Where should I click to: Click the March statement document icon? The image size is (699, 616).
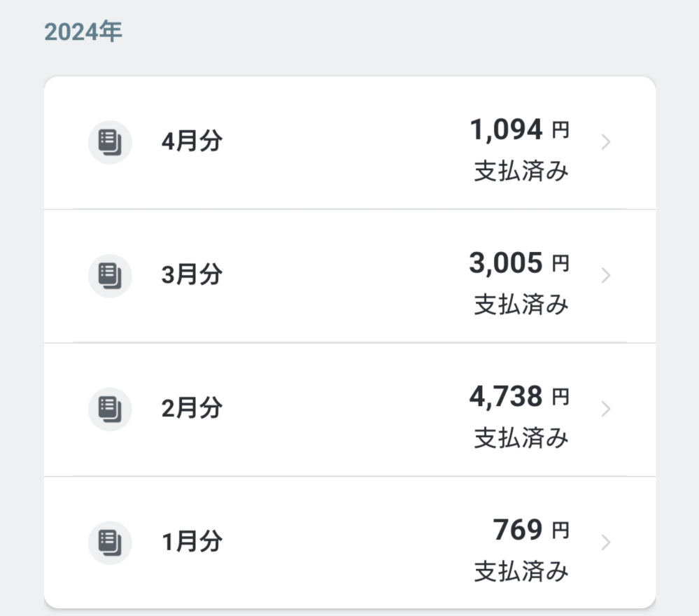(110, 275)
